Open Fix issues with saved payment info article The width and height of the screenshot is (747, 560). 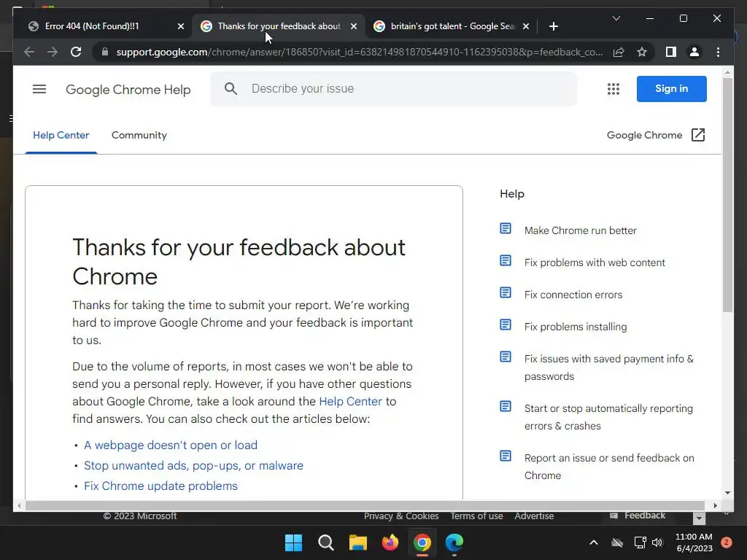tap(609, 367)
